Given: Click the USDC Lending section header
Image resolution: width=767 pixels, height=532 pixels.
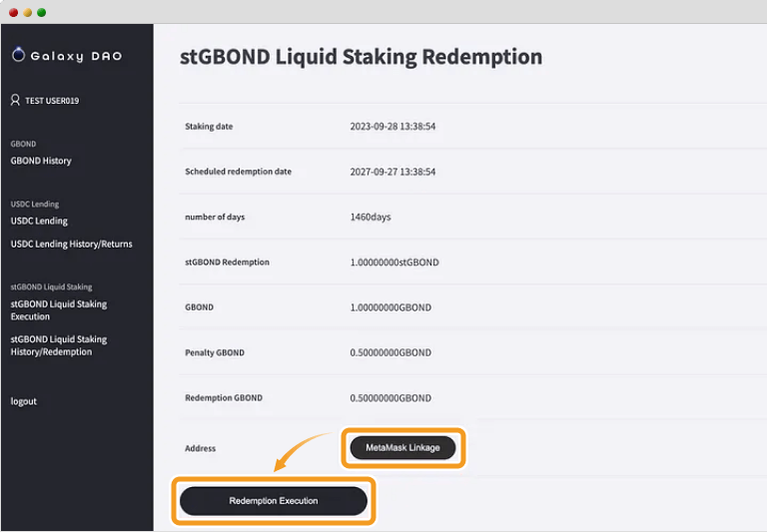Looking at the screenshot, I should click(x=35, y=204).
